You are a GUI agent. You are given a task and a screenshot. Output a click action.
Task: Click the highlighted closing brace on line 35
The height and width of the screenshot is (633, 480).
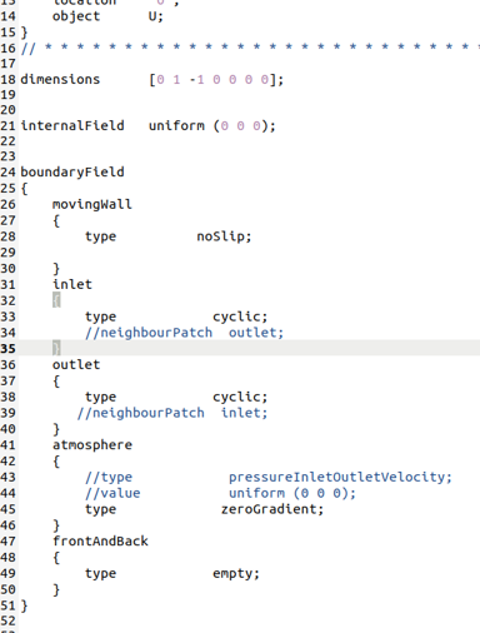pos(56,348)
